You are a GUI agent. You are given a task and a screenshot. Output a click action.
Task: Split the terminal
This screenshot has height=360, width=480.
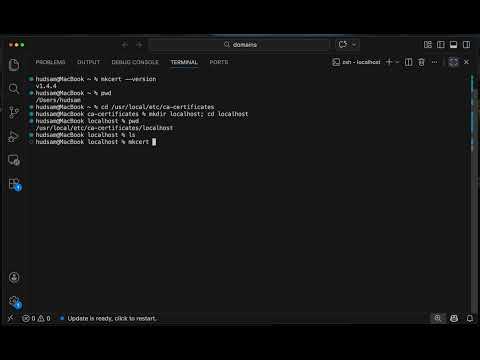pos(408,62)
